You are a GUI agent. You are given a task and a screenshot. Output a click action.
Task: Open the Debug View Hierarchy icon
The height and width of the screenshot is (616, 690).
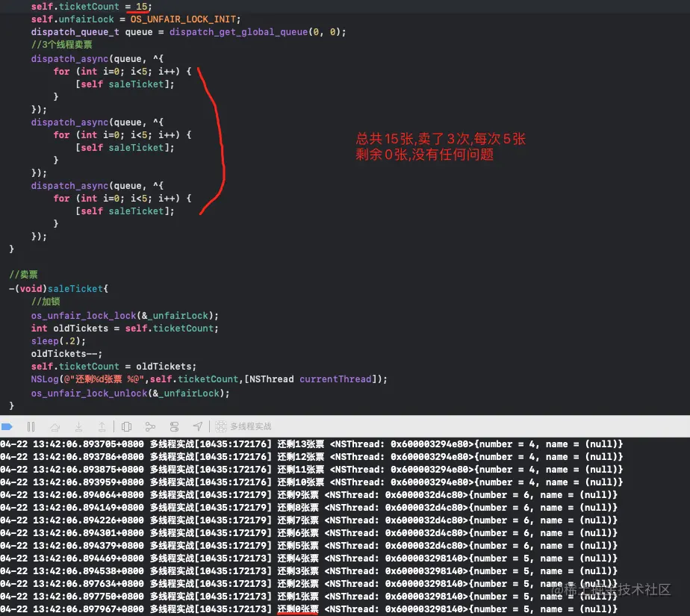pos(127,426)
